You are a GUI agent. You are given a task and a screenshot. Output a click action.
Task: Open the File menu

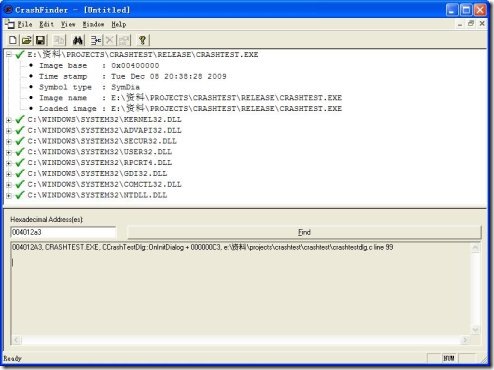point(25,24)
